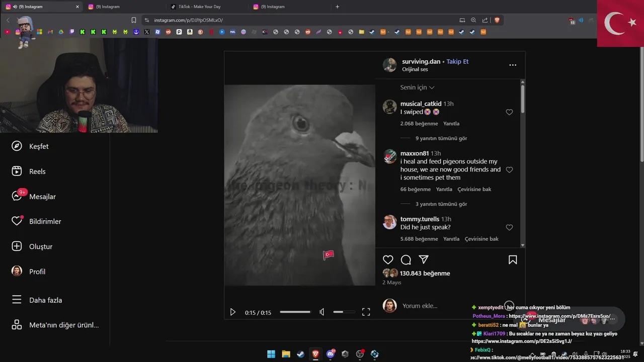Save the post with bookmark icon
This screenshot has width=644, height=362.
pyautogui.click(x=513, y=260)
